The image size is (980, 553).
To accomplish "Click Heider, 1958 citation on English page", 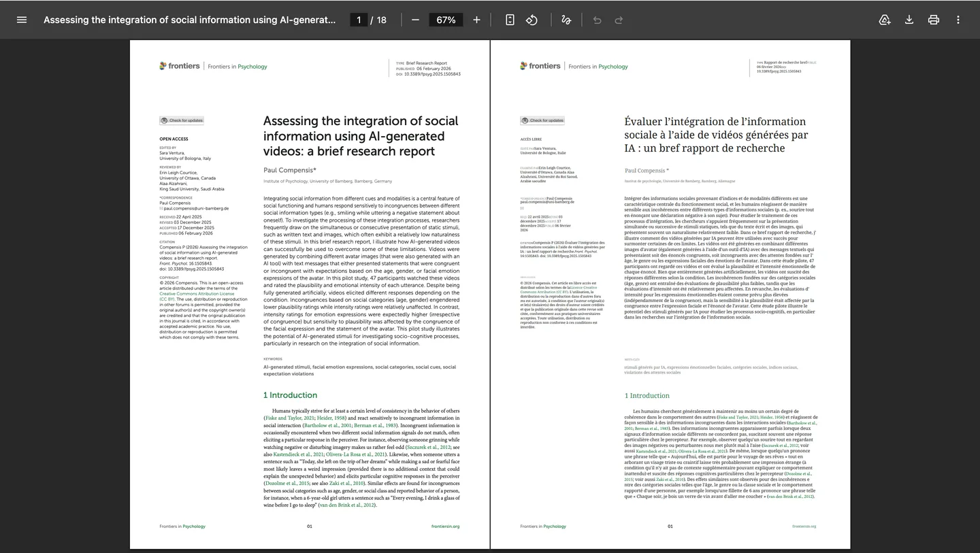I will [331, 418].
